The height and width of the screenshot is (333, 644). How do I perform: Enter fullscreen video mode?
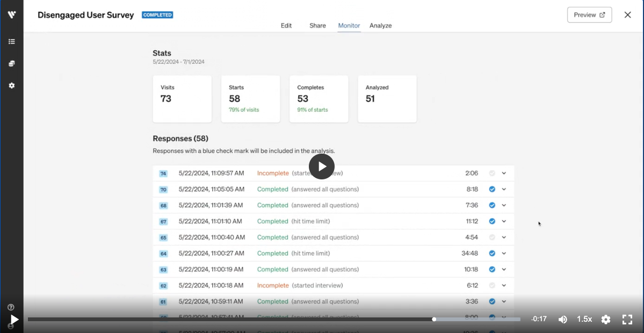click(627, 320)
